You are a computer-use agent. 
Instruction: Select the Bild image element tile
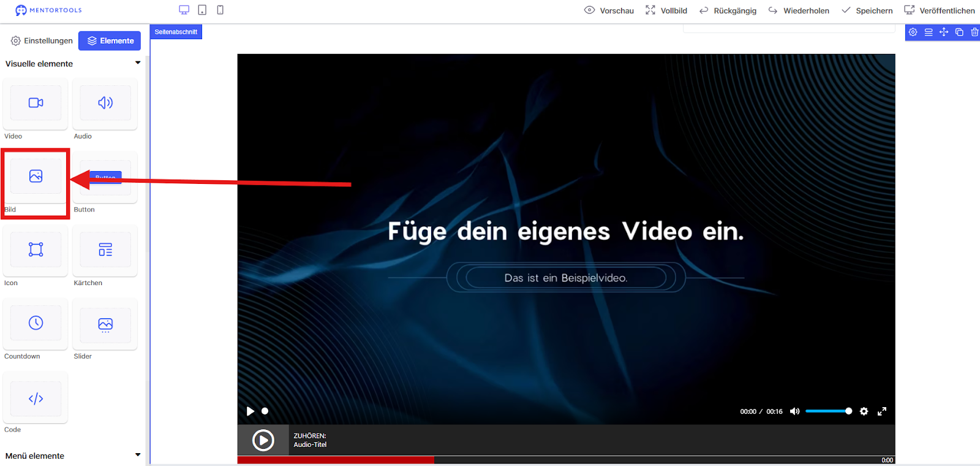(36, 177)
